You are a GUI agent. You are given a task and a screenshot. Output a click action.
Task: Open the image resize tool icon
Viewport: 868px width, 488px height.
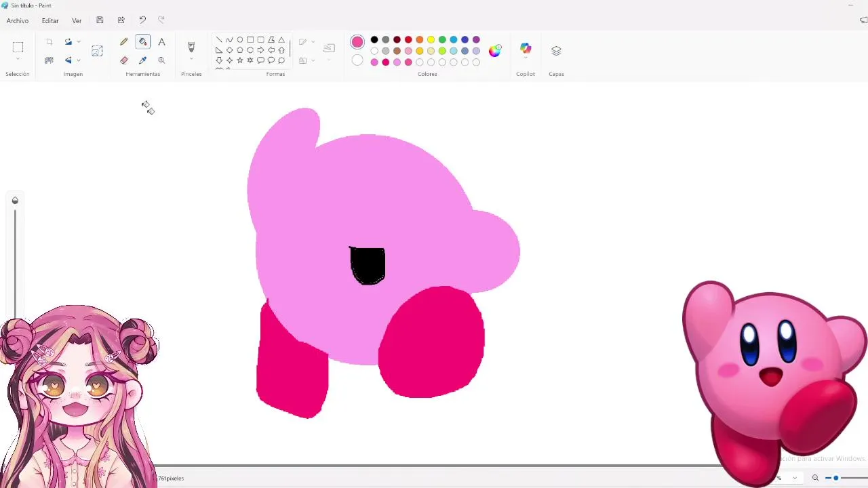click(x=97, y=51)
